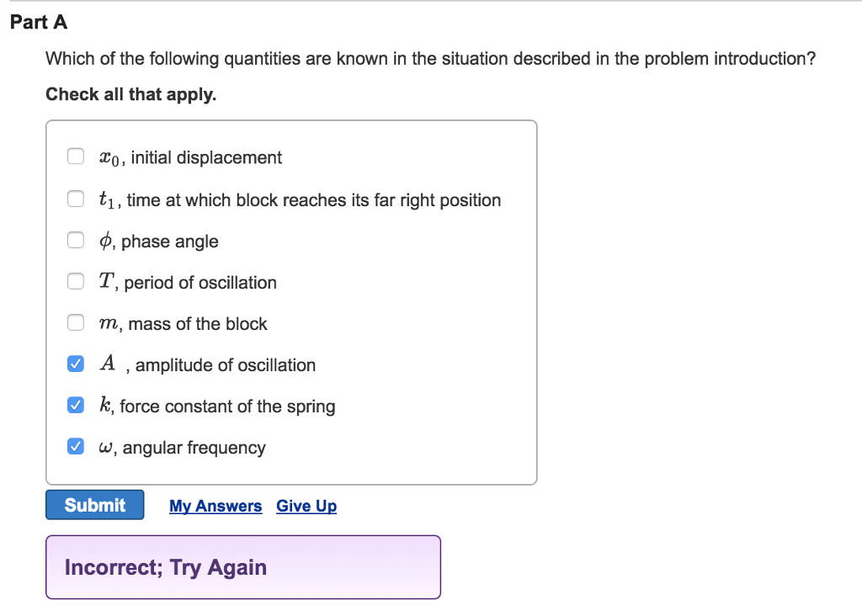This screenshot has width=862, height=616.
Task: Uncheck the ω angular frequency checkbox
Action: [x=75, y=445]
